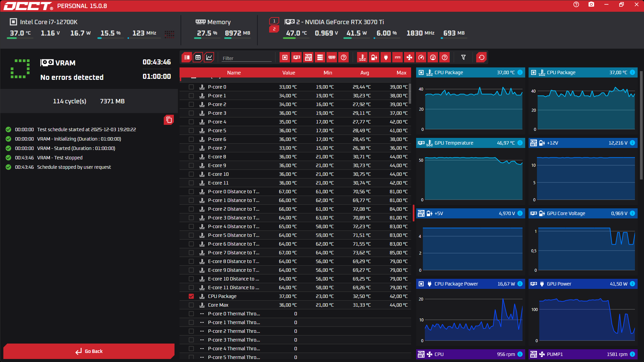The height and width of the screenshot is (362, 644).
Task: Toggle usage load sensor type filter
Action: [x=433, y=57]
